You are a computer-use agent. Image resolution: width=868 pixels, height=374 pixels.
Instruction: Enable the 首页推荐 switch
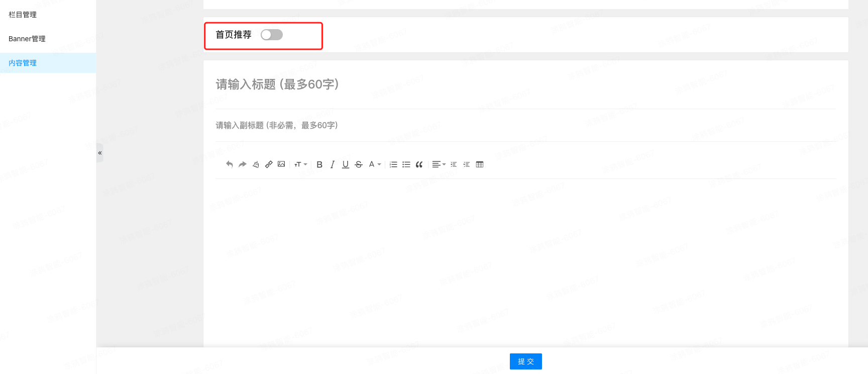pos(272,35)
